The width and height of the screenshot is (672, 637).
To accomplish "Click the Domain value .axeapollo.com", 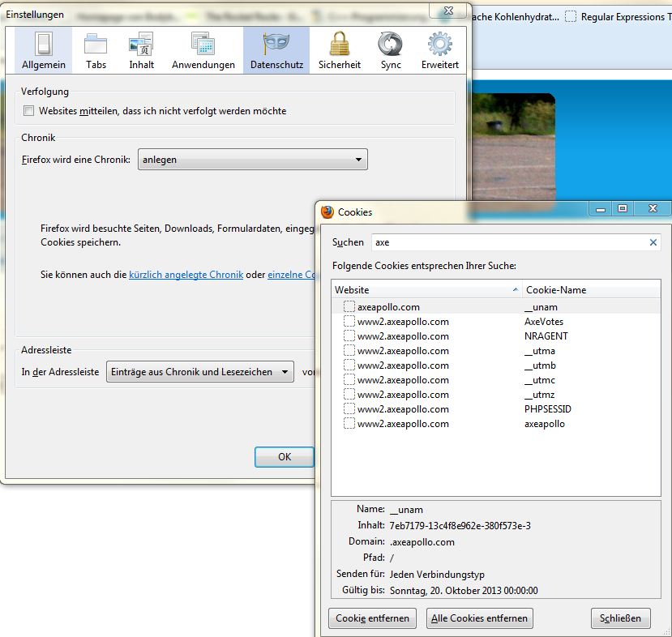I will (422, 542).
